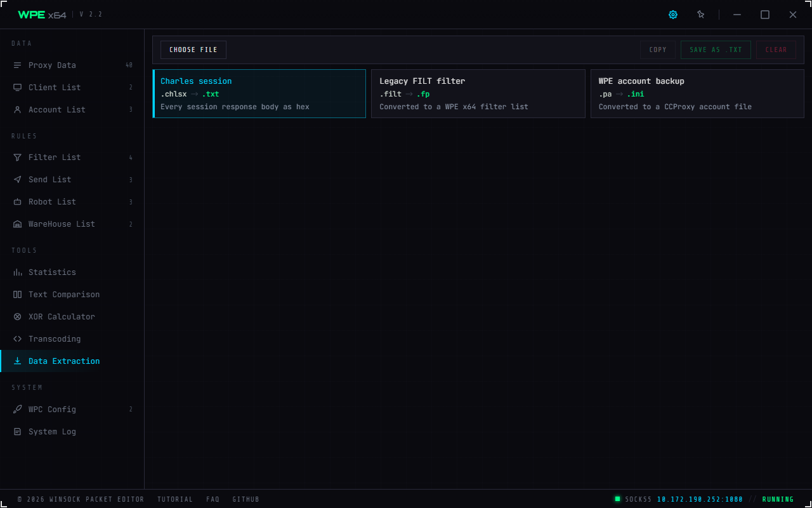
Task: Select the WPE account backup card
Action: tap(697, 93)
